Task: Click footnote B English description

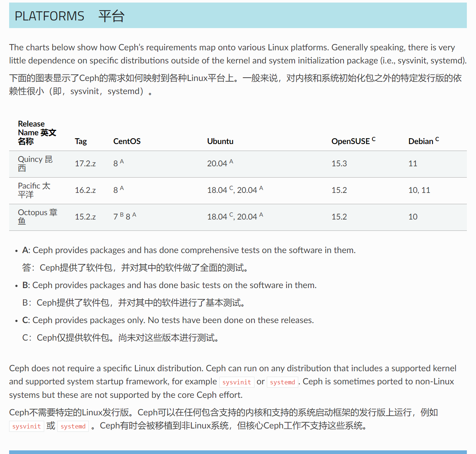Action: [x=169, y=285]
